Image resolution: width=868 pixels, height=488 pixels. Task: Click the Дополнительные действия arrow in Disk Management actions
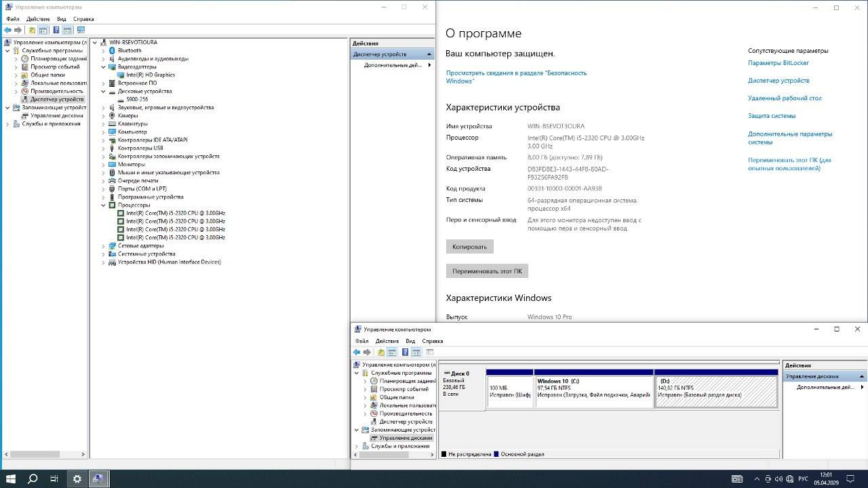[x=862, y=388]
